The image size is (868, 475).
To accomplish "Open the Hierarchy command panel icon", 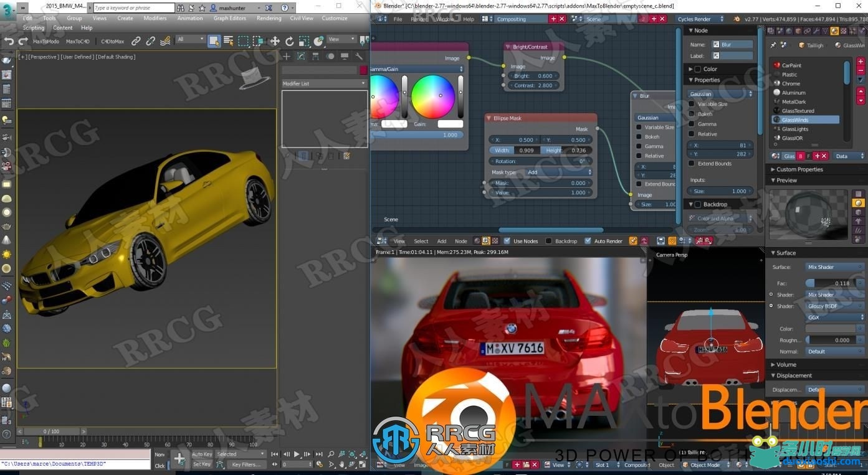I will tap(315, 56).
